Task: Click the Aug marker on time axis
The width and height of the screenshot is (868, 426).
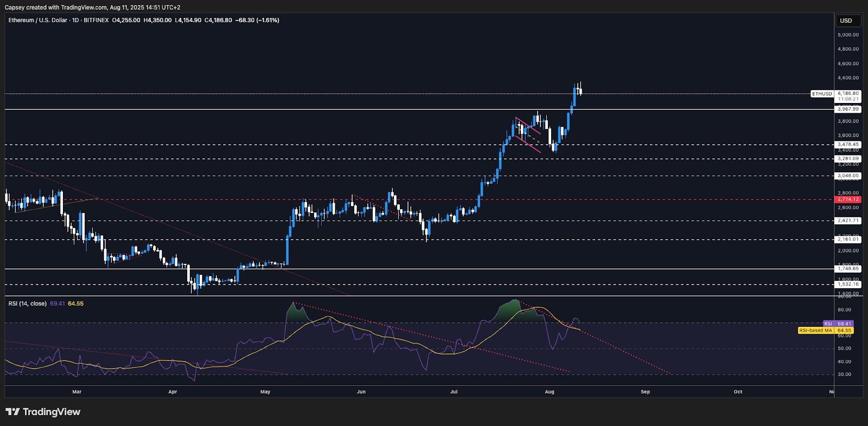Action: click(550, 391)
